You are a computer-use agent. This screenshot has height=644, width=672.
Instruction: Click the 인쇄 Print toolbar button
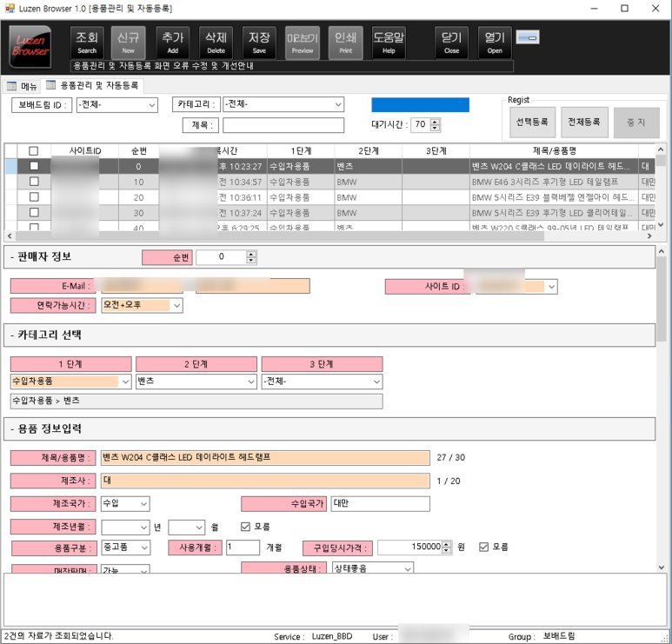[x=345, y=43]
